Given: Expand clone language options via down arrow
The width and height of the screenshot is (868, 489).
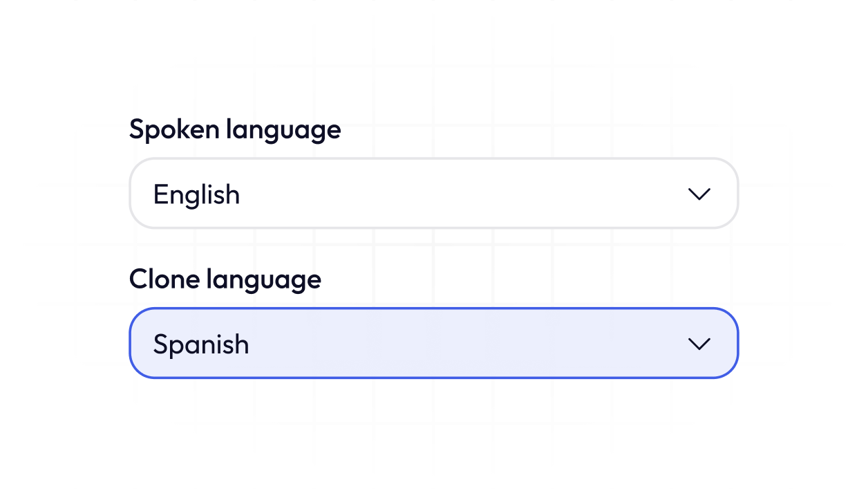Looking at the screenshot, I should [699, 344].
